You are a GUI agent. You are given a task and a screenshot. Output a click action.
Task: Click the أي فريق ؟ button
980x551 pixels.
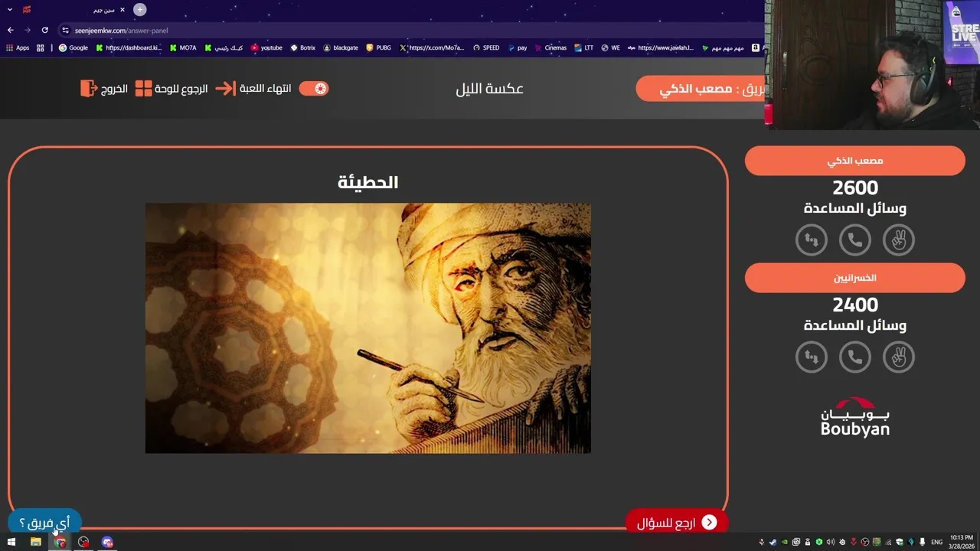pos(44,523)
